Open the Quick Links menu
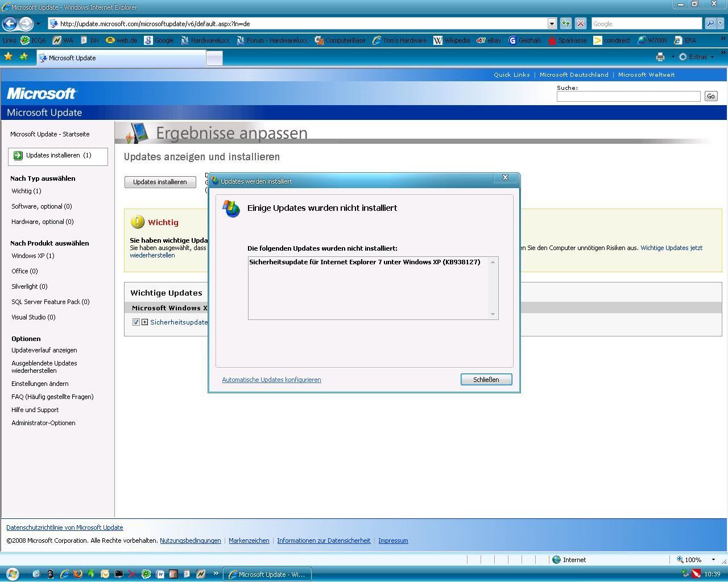728x582 pixels. 511,74
